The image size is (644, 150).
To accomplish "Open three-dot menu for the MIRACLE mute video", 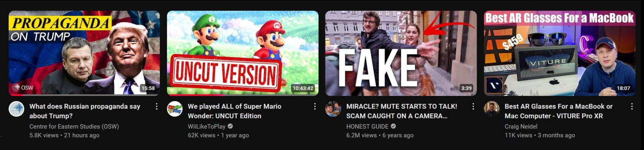I will point(473,107).
